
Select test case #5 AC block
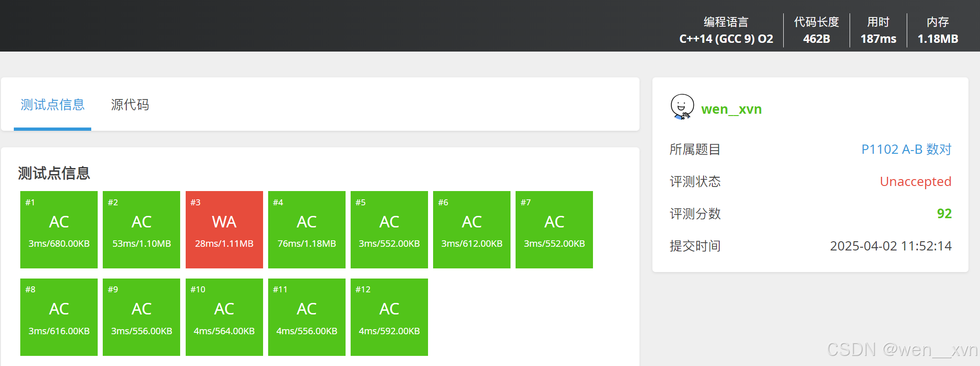(x=389, y=230)
